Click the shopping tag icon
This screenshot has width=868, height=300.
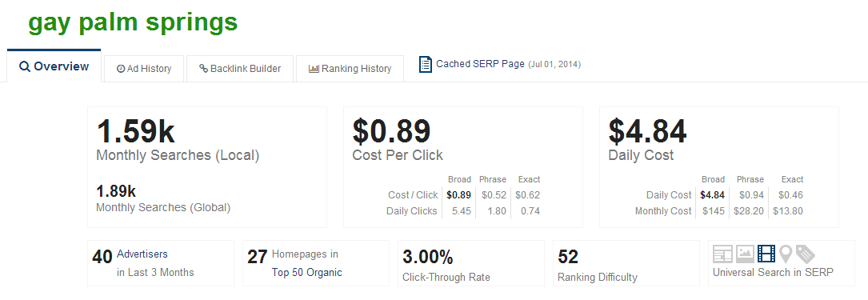[x=806, y=254]
